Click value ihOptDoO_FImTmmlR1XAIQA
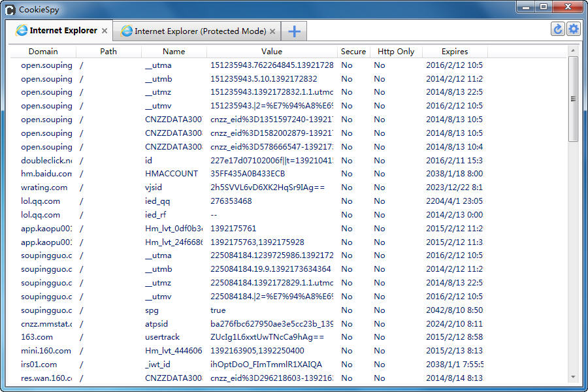This screenshot has height=392, width=588. click(267, 365)
